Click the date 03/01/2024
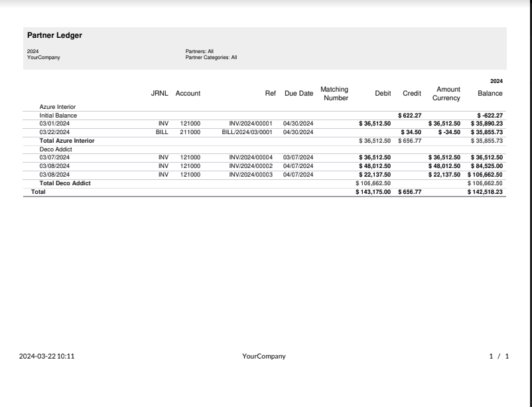 point(54,123)
